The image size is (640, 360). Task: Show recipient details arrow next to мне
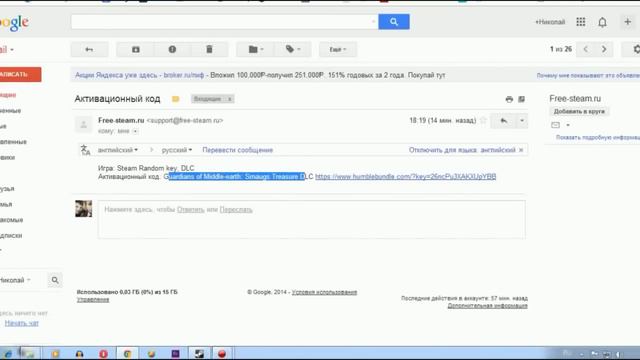pyautogui.click(x=135, y=131)
